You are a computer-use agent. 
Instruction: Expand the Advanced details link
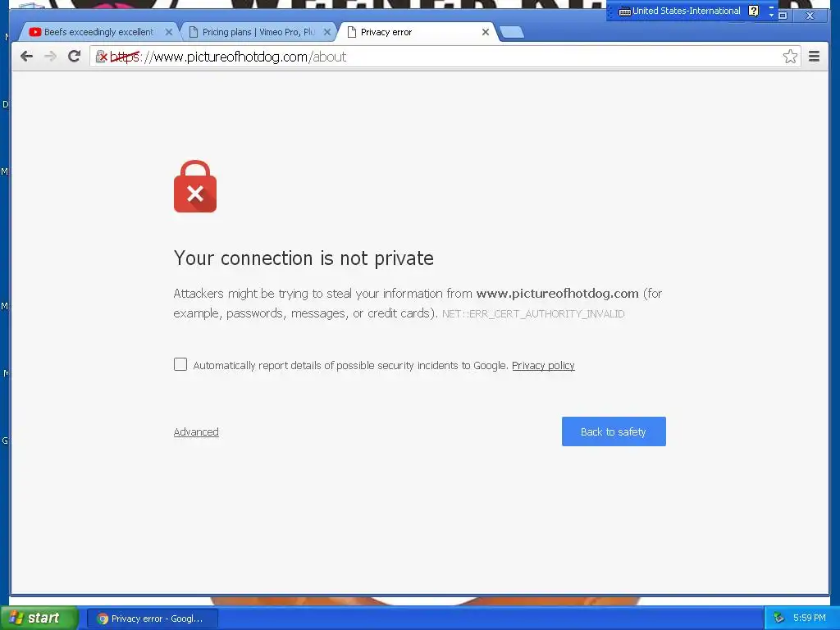pyautogui.click(x=196, y=431)
